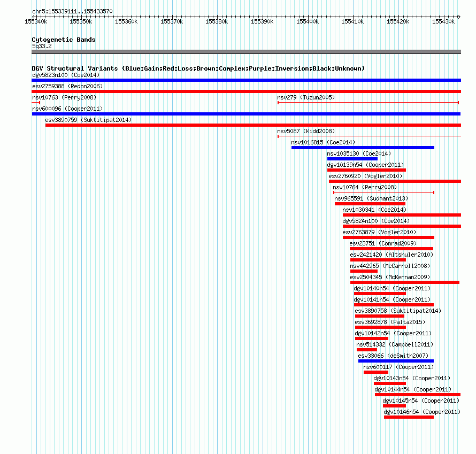
Task: Click the gray 5q33.2 cytogenetic band bar
Action: (246, 52)
